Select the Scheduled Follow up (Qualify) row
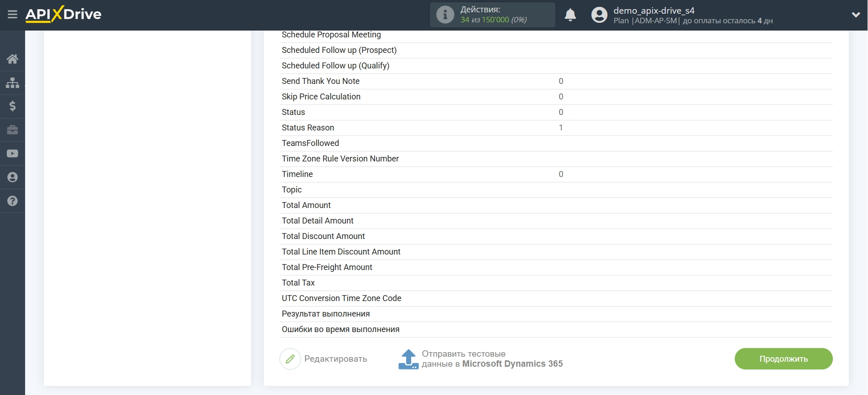The height and width of the screenshot is (395, 868). tap(556, 66)
